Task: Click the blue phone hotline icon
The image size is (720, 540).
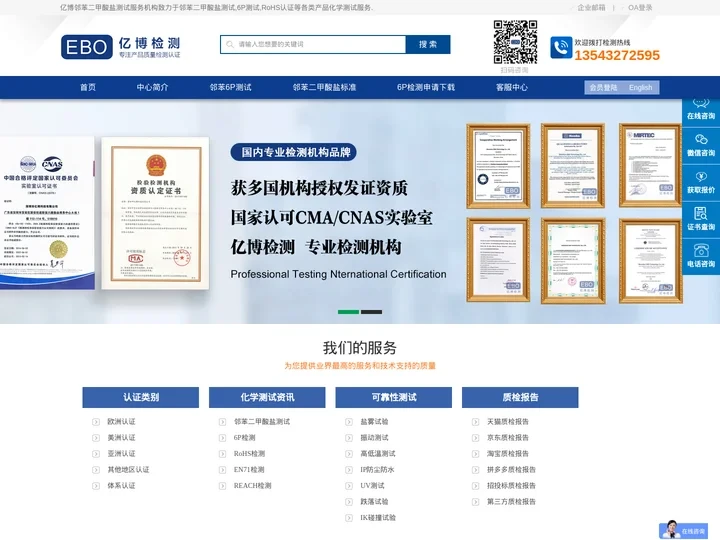Action: [x=561, y=47]
